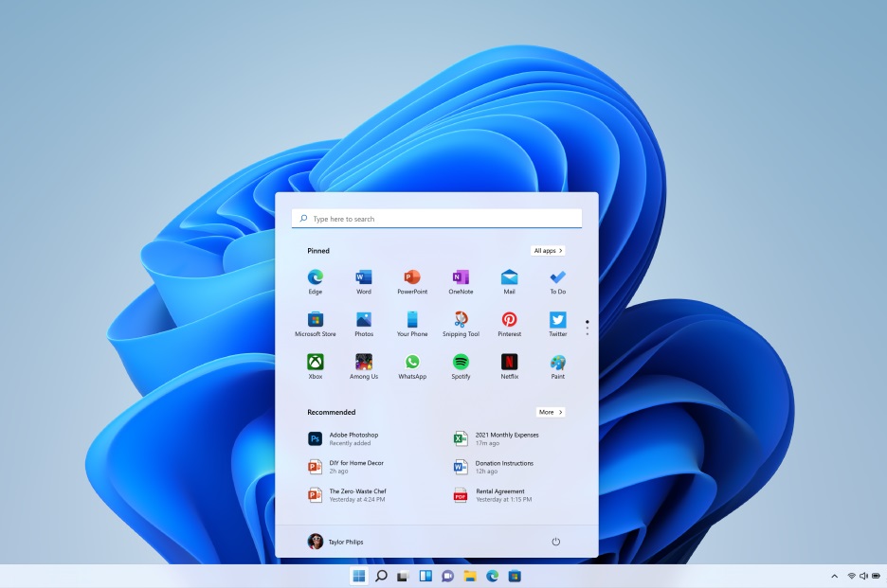
Task: Launch WhatsApp from pinned apps
Action: (412, 366)
